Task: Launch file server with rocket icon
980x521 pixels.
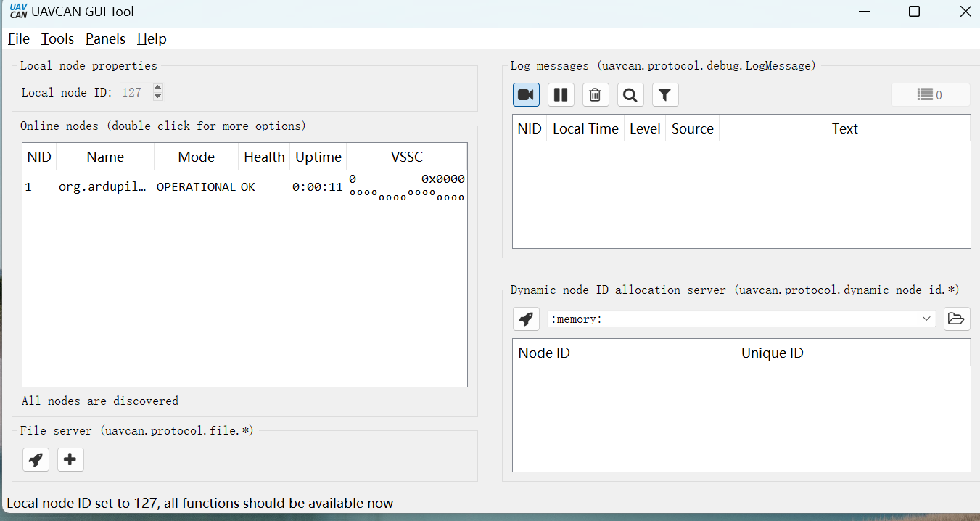Action: [36, 459]
